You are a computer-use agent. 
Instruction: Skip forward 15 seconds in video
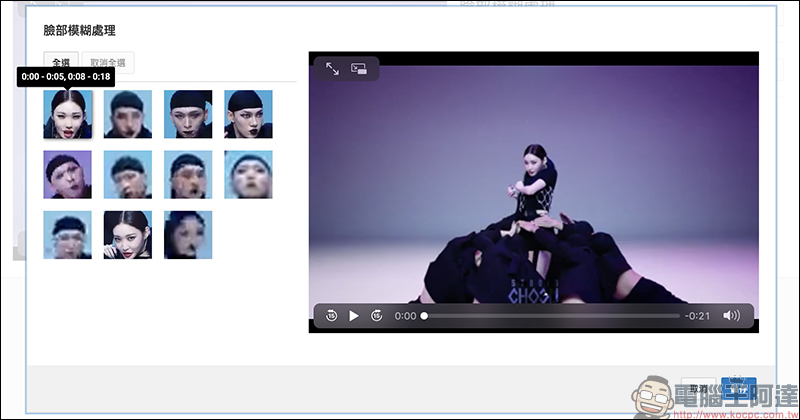coord(377,316)
